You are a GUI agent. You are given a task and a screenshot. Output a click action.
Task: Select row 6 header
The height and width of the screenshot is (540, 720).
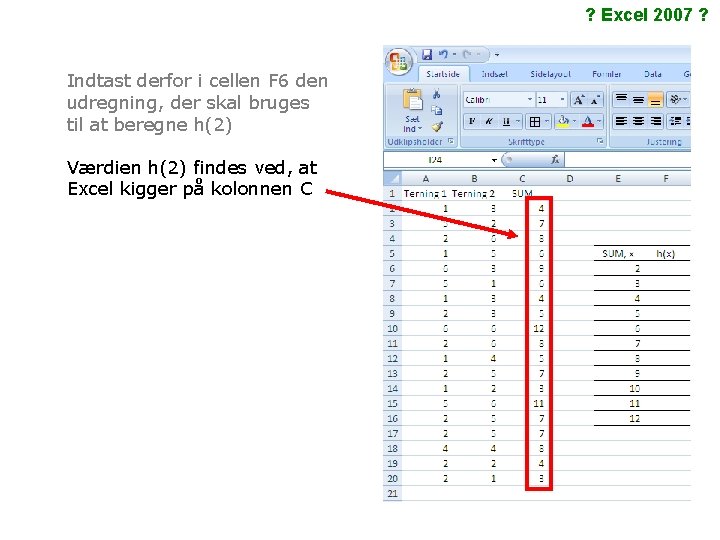[x=392, y=269]
